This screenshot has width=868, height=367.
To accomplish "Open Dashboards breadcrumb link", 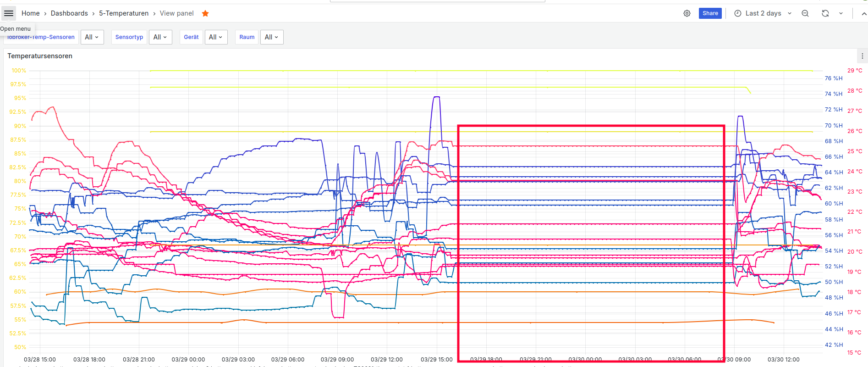I will coord(69,13).
